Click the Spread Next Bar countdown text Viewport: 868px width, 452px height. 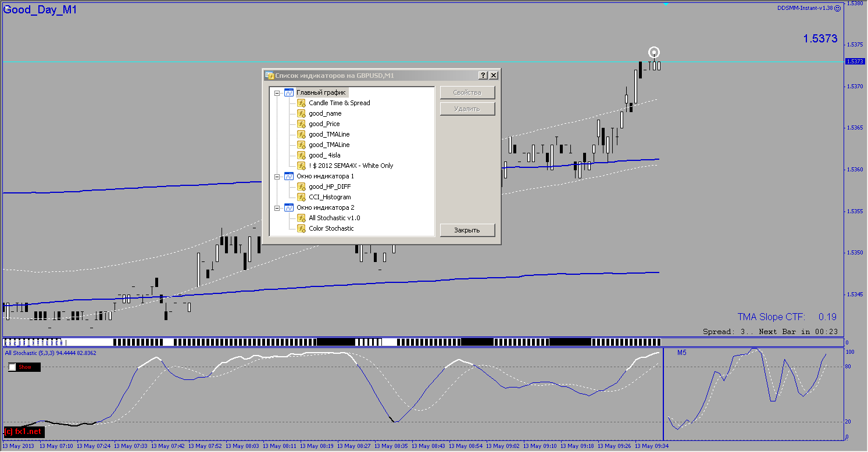coord(770,332)
